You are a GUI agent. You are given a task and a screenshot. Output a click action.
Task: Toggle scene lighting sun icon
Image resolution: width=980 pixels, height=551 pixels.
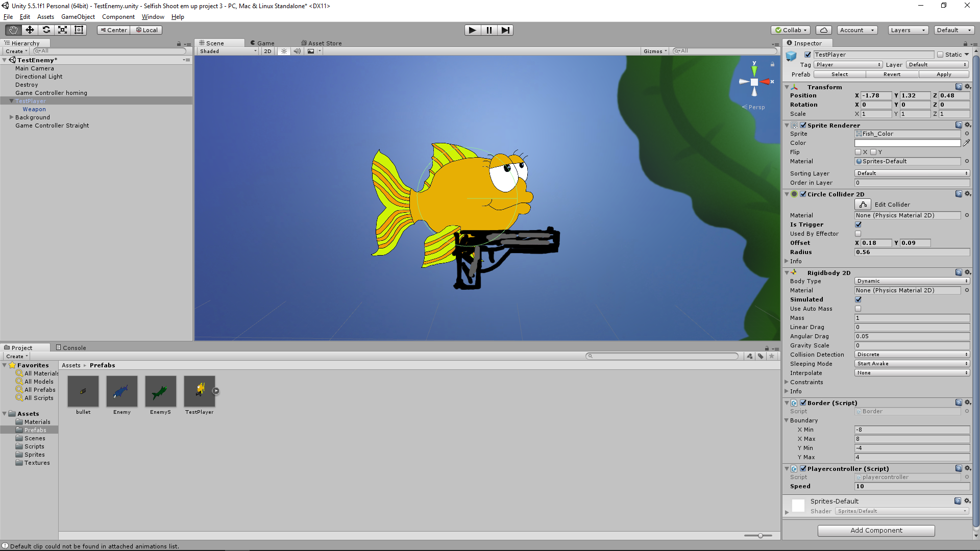[284, 51]
